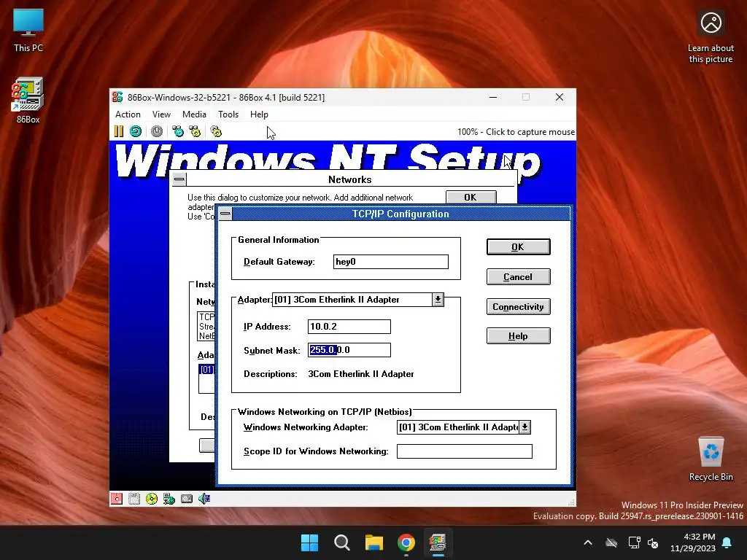Open the View menu
747x560 pixels.
coord(161,114)
